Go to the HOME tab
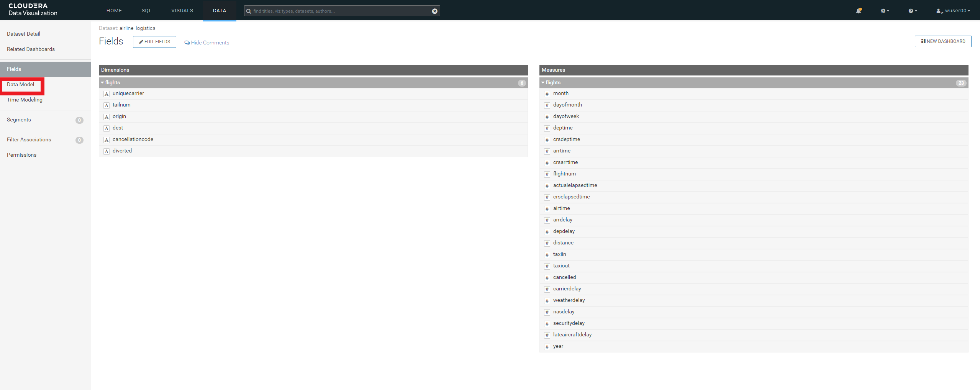Image resolution: width=980 pixels, height=390 pixels. tap(114, 11)
